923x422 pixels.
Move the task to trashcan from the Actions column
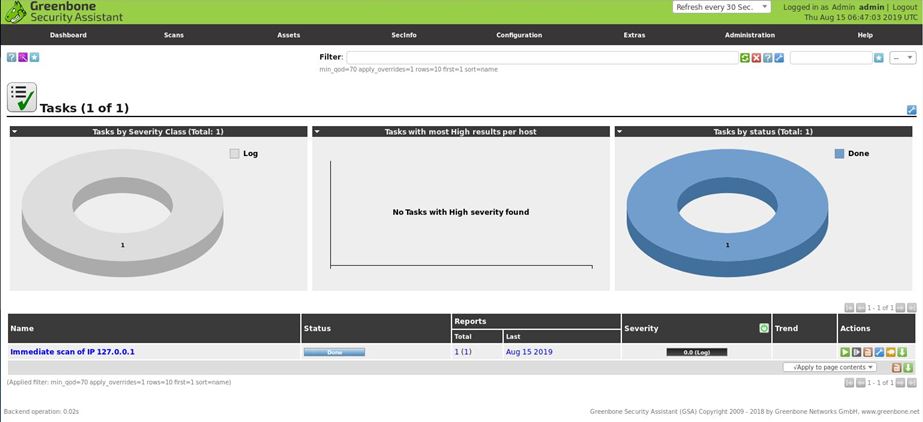pyautogui.click(x=868, y=352)
